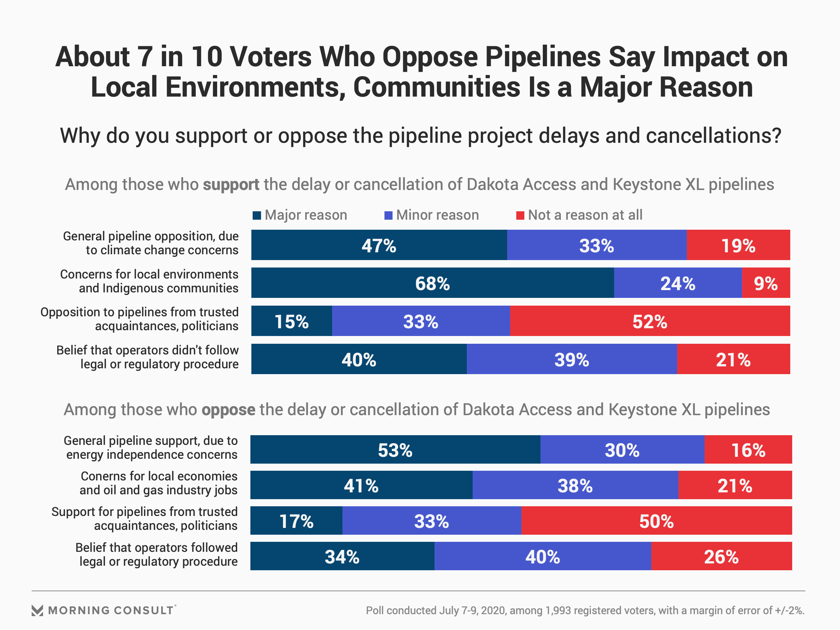The height and width of the screenshot is (630, 840).
Task: Click the 50% red bar for pipeline supporters
Action: pos(656,520)
